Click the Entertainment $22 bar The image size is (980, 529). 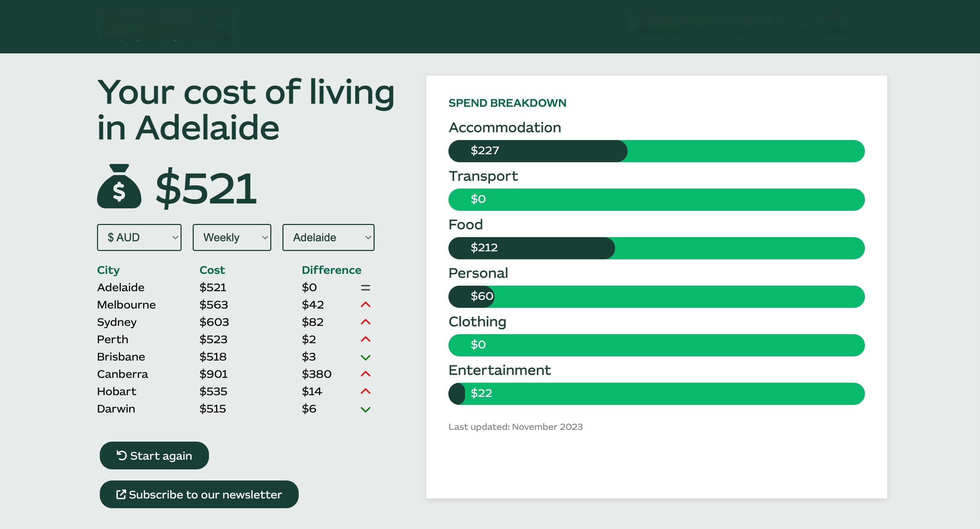coord(656,394)
